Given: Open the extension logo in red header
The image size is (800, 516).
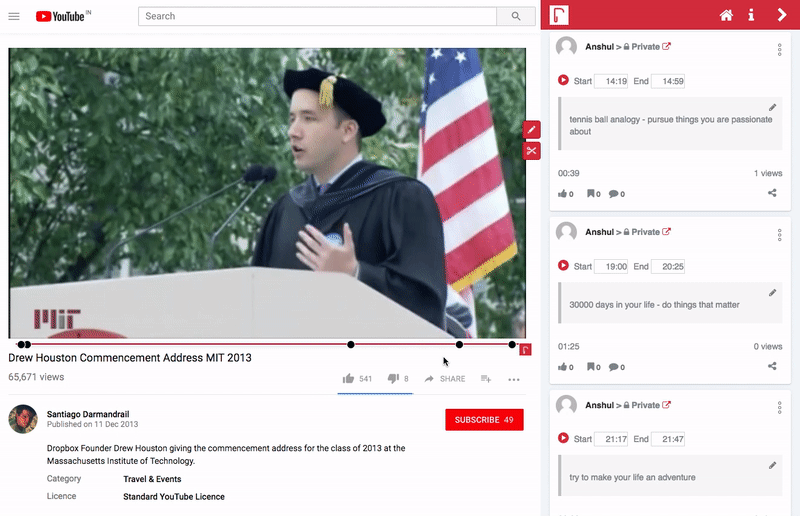Looking at the screenshot, I should coord(559,15).
